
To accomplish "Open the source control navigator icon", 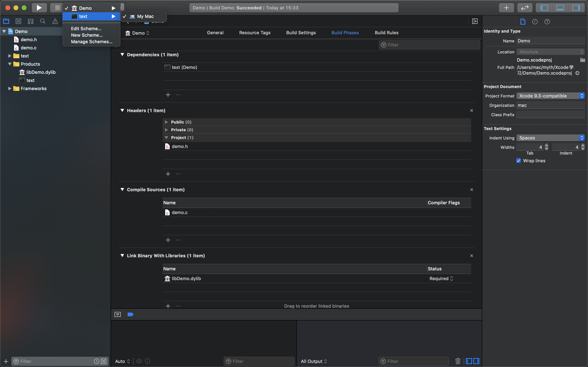I will click(18, 21).
